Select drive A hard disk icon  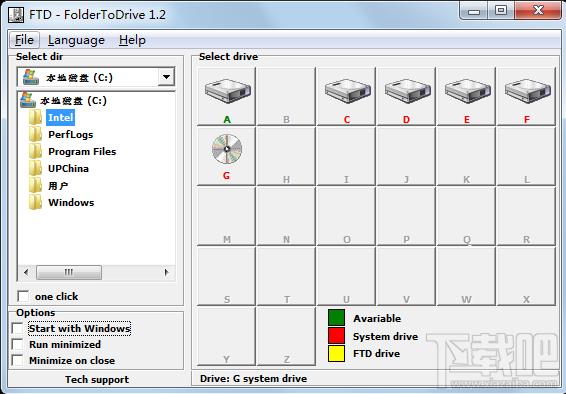227,91
